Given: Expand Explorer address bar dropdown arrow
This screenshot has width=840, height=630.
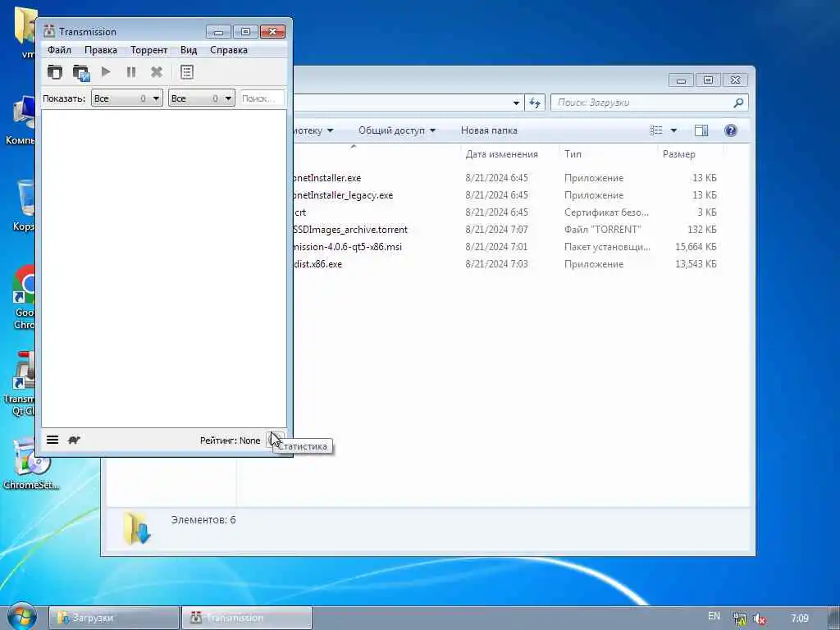Looking at the screenshot, I should [x=516, y=103].
